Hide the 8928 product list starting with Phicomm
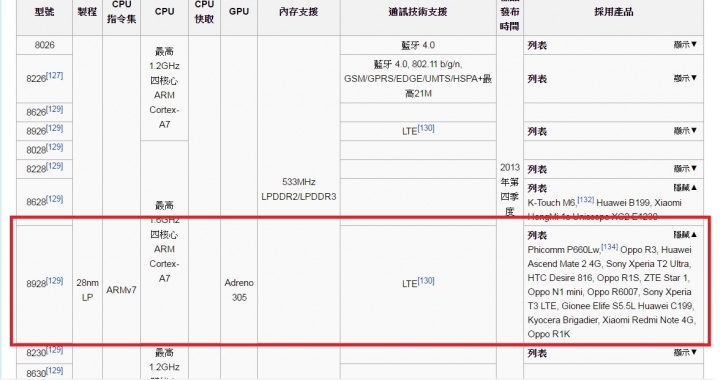Image resolution: width=720 pixels, height=380 pixels. click(685, 235)
